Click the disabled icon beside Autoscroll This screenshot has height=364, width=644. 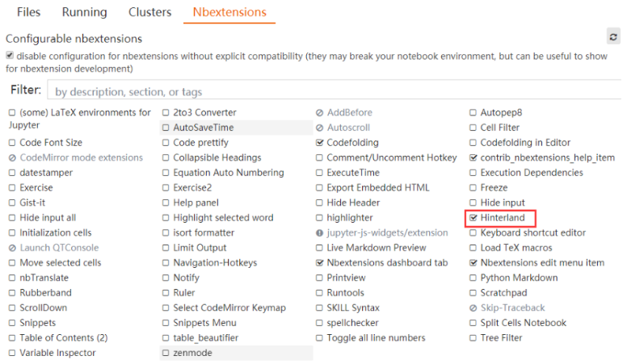pyautogui.click(x=320, y=128)
